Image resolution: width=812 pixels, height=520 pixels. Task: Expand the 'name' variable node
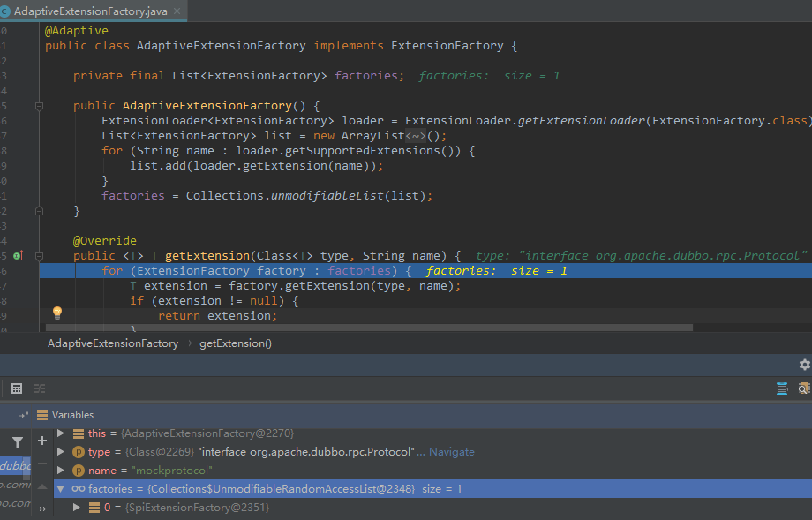61,471
